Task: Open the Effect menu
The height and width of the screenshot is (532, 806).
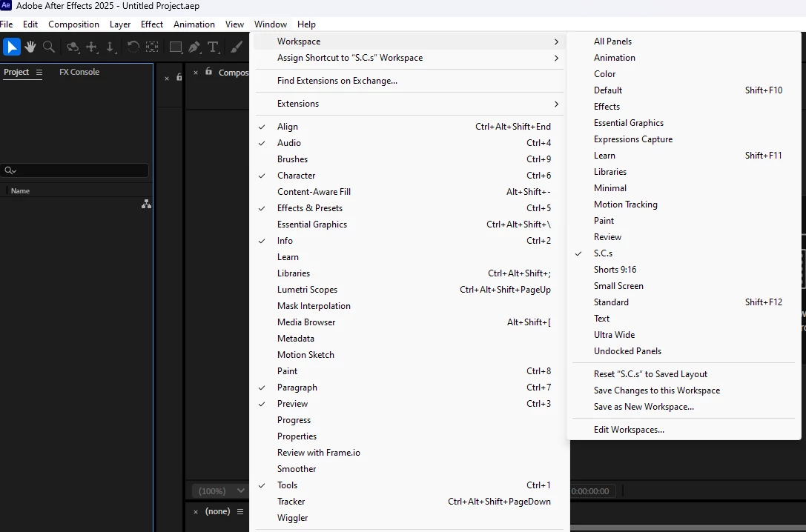Action: click(152, 24)
